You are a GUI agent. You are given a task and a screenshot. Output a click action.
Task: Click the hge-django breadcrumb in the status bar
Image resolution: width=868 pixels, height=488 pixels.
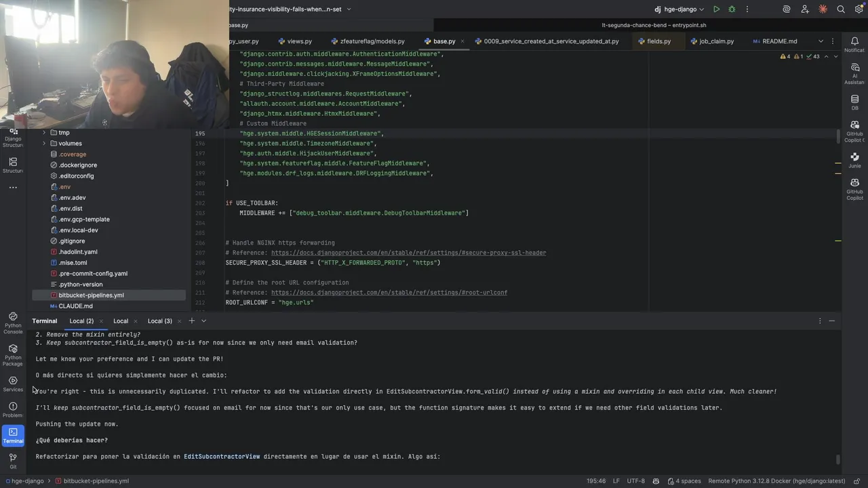[x=27, y=481]
